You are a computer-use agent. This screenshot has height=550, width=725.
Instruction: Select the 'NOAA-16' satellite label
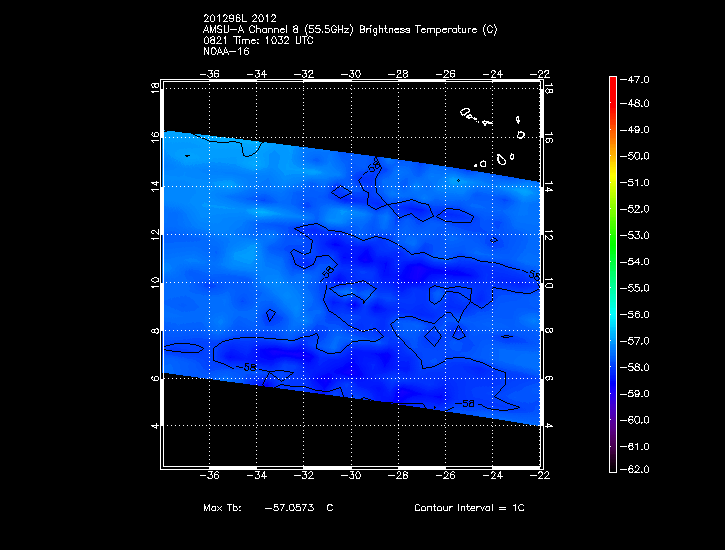tap(226, 52)
